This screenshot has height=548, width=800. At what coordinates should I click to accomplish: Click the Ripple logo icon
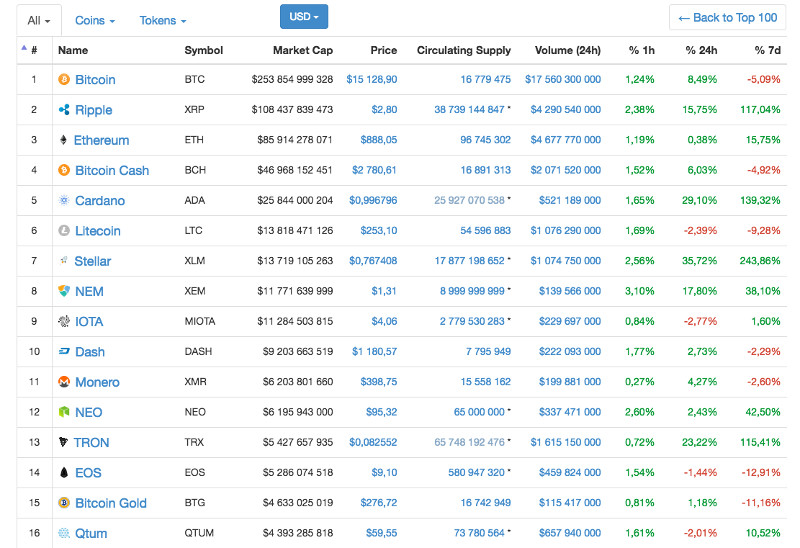tap(64, 110)
